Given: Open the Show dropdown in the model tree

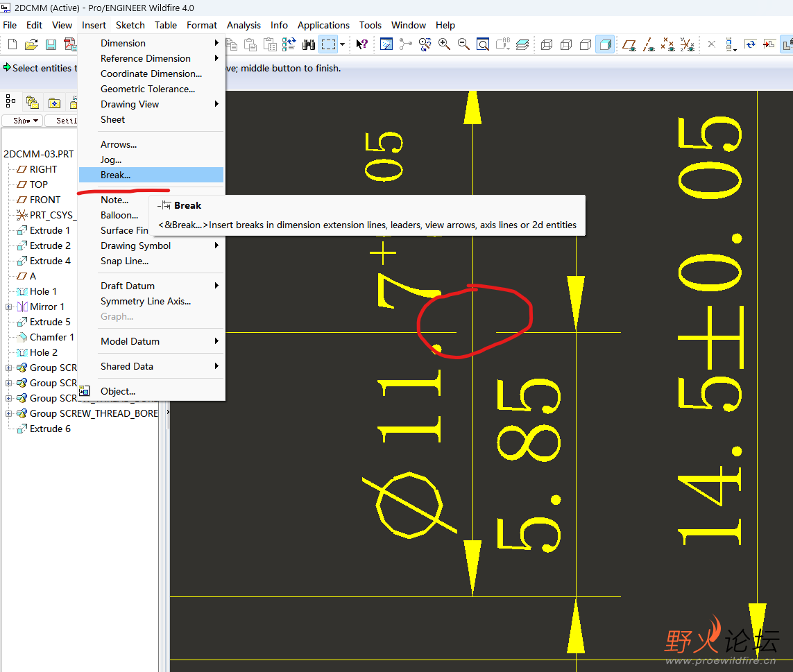Looking at the screenshot, I should pyautogui.click(x=22, y=121).
